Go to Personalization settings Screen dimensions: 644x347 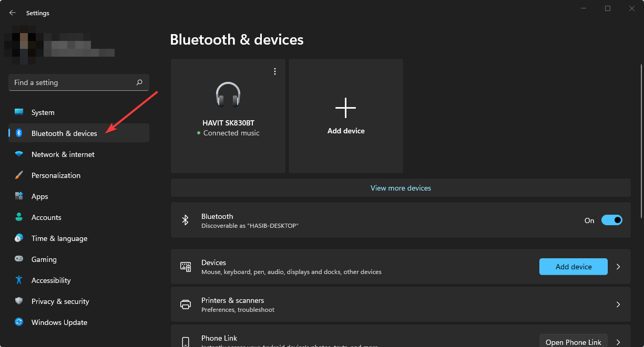(x=79, y=175)
